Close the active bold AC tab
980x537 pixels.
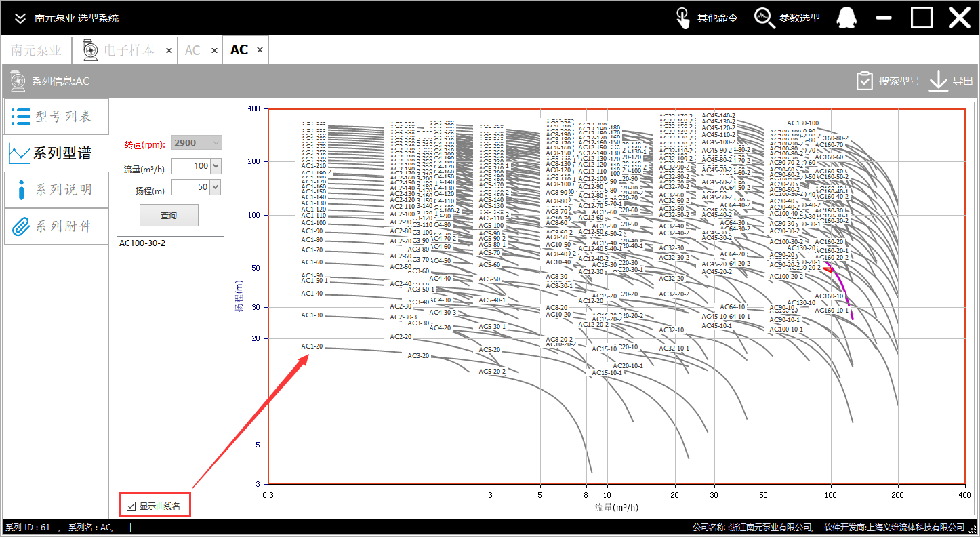[x=260, y=51]
